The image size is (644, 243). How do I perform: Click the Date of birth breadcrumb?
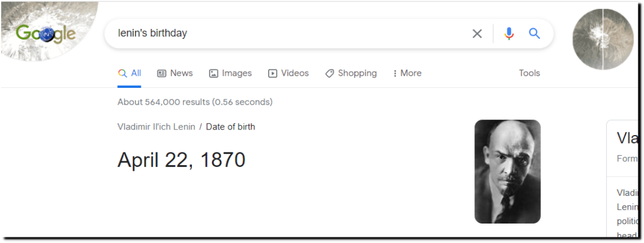pos(230,127)
